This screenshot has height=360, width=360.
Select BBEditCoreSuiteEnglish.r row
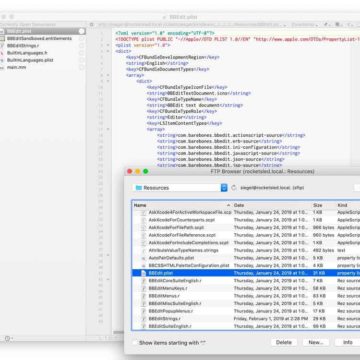[246, 281]
